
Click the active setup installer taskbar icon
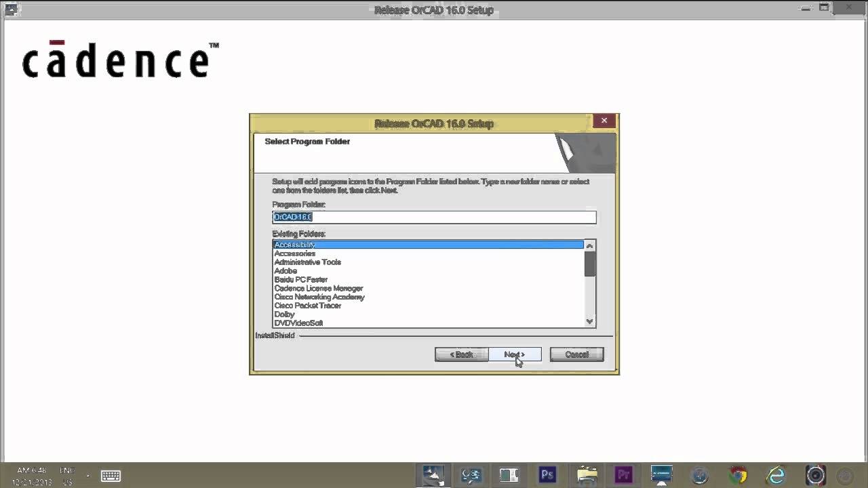(x=433, y=475)
